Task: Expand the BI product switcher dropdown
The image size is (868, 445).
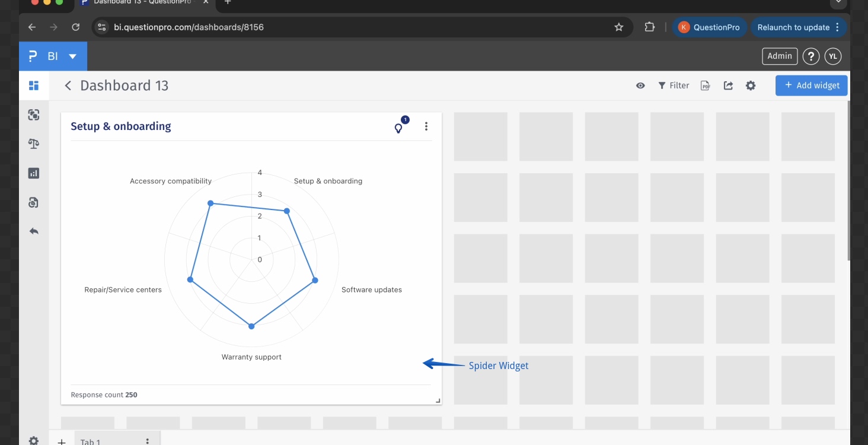Action: tap(73, 56)
